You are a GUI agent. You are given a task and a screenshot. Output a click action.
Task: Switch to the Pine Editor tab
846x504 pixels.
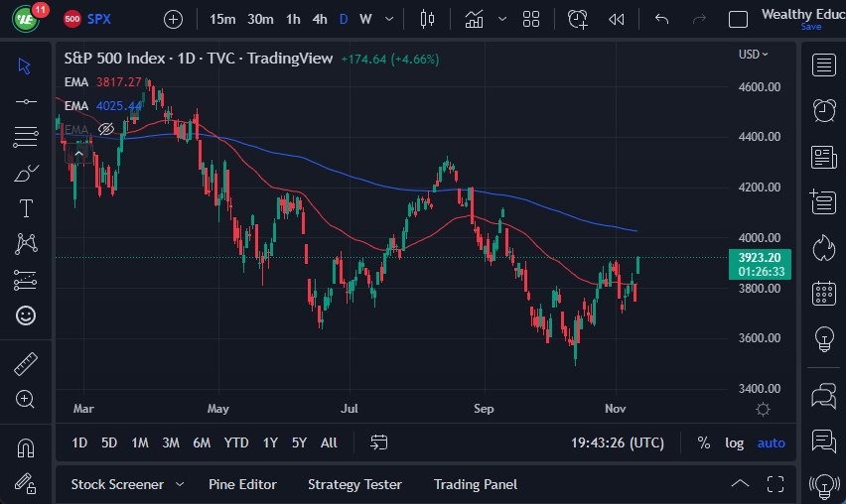[242, 484]
